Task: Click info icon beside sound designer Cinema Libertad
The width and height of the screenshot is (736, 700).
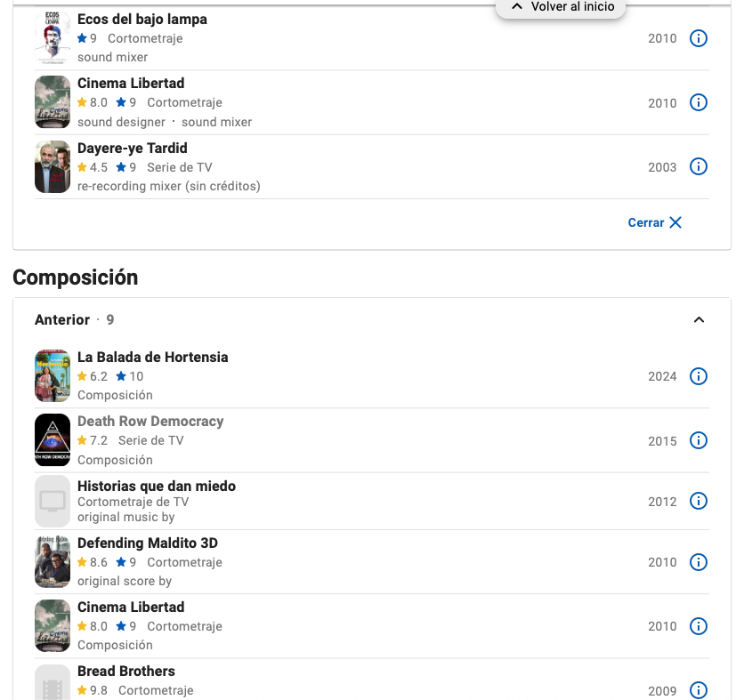Action: 699,103
